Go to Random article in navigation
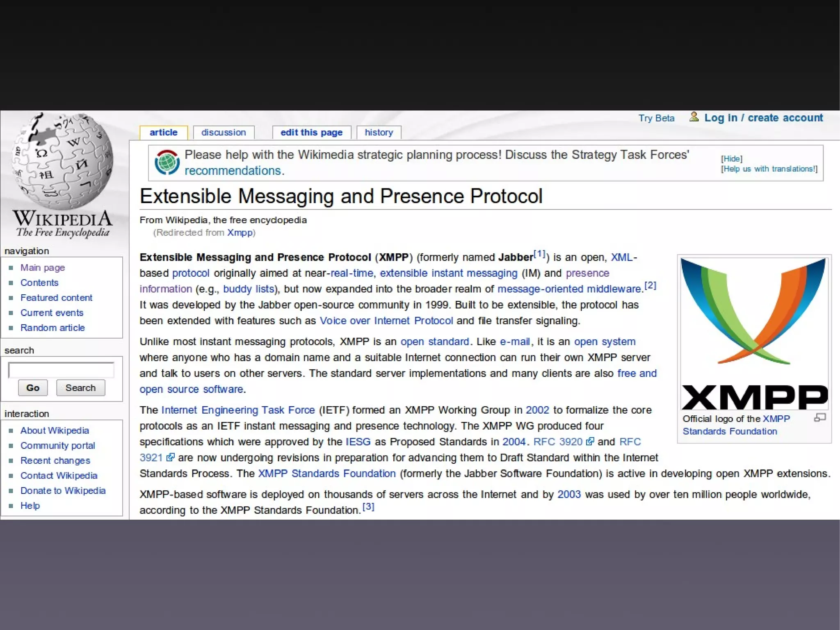The image size is (840, 630). [52, 328]
